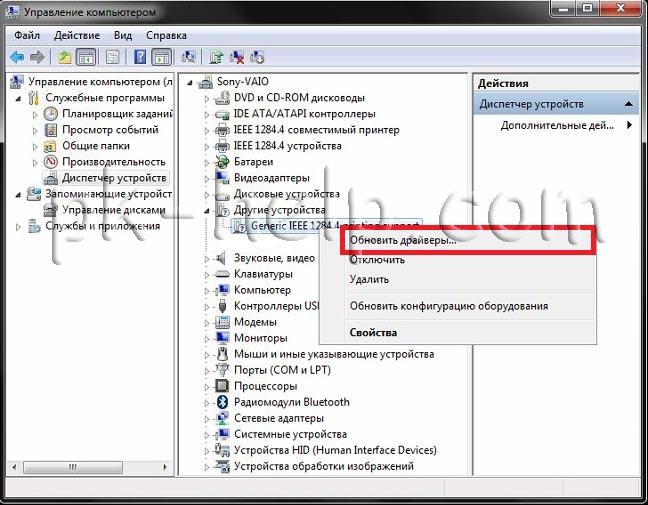Viewport: 648px width, 505px height.
Task: Click the blue Back arrow in toolbar
Action: [17, 57]
